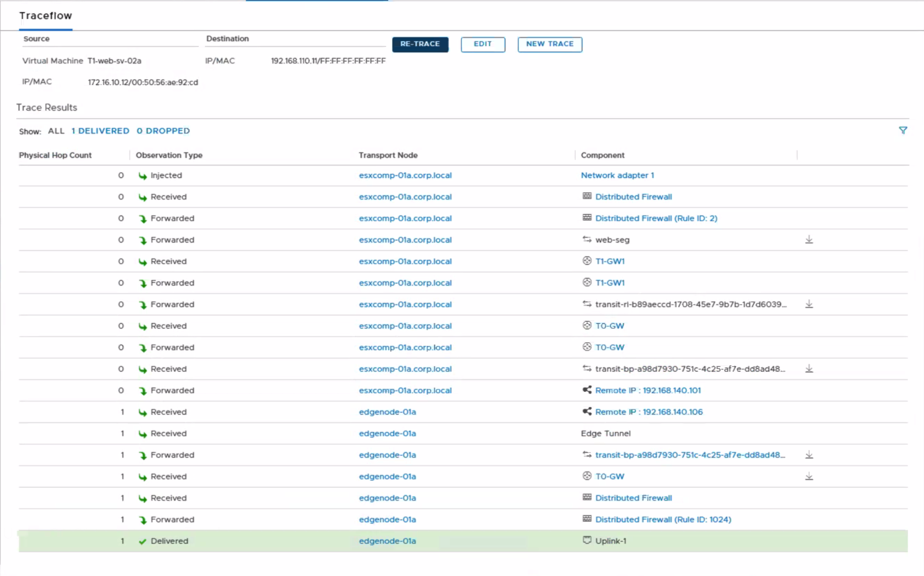Start a new trace with NEW TRACE
Screen dimensions: 924x576
pyautogui.click(x=549, y=44)
